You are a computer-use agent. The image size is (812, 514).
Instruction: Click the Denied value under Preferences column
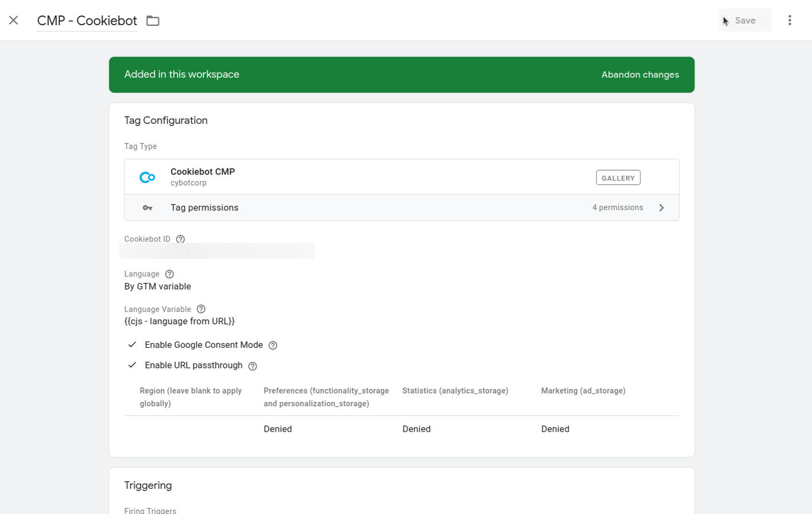tap(278, 429)
